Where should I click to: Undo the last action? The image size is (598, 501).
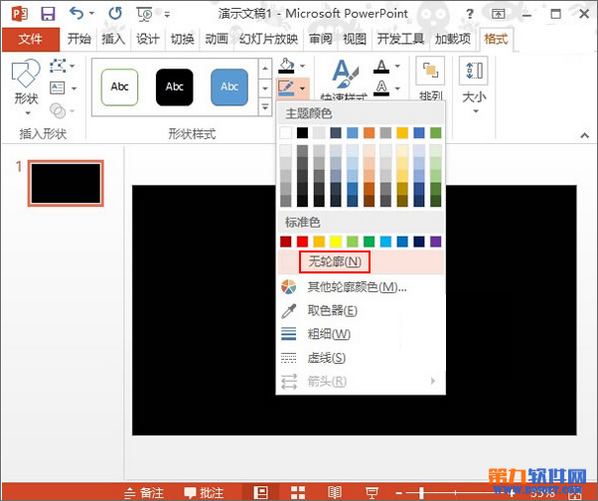click(76, 14)
